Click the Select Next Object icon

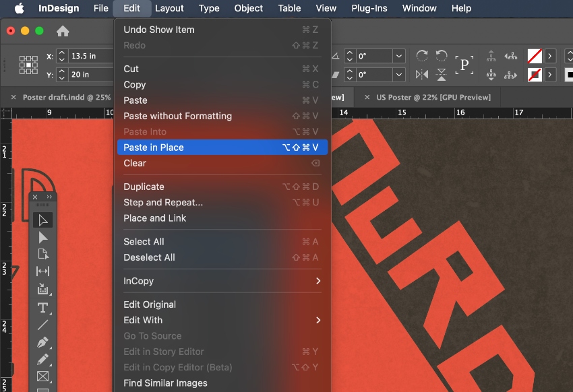click(511, 75)
